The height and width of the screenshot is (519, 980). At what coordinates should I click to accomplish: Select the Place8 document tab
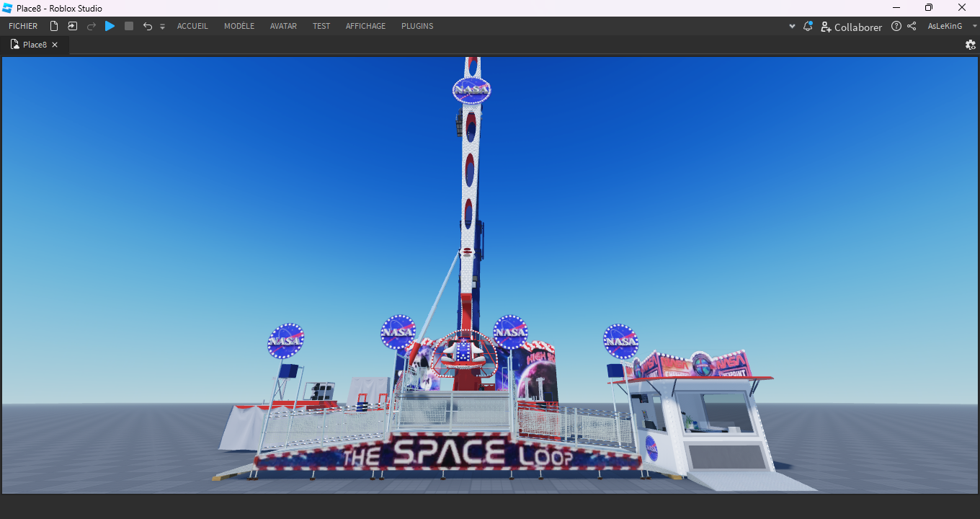coord(34,45)
